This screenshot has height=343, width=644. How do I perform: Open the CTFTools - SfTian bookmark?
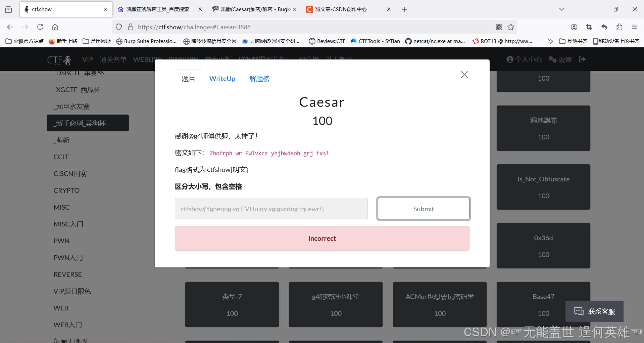(375, 41)
